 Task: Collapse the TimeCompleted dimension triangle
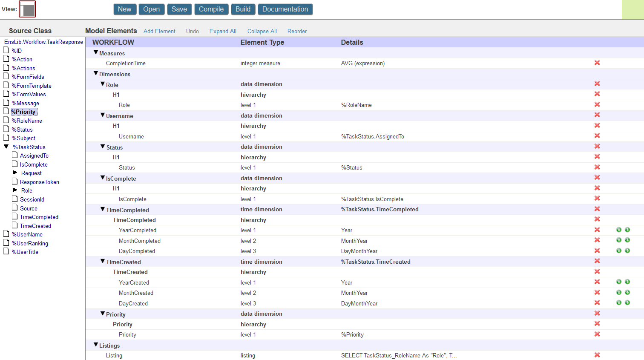click(103, 209)
